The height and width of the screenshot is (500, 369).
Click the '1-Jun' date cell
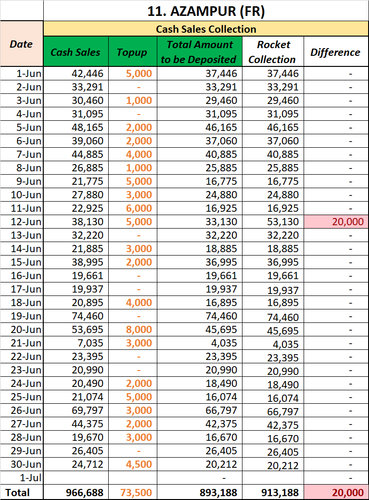(x=22, y=73)
